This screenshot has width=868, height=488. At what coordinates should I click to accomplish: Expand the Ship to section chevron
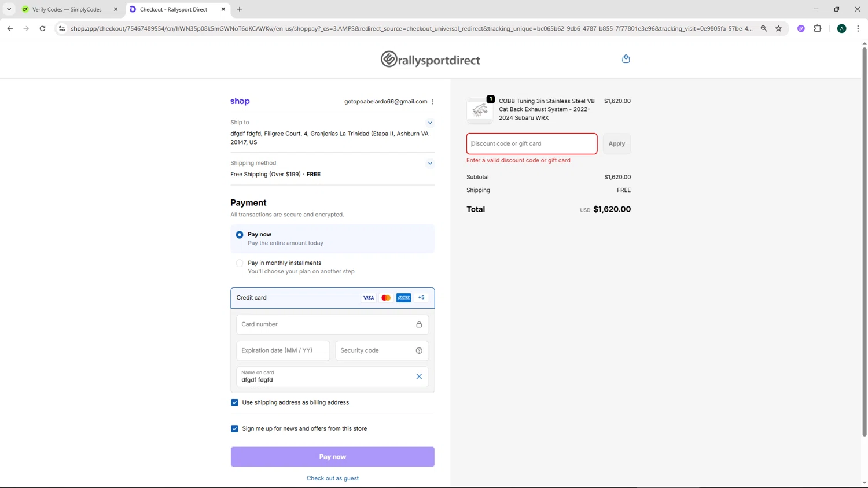click(x=430, y=123)
